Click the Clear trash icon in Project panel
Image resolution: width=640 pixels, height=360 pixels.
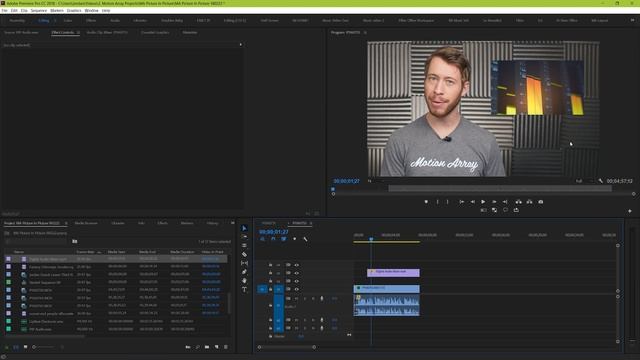(226, 347)
